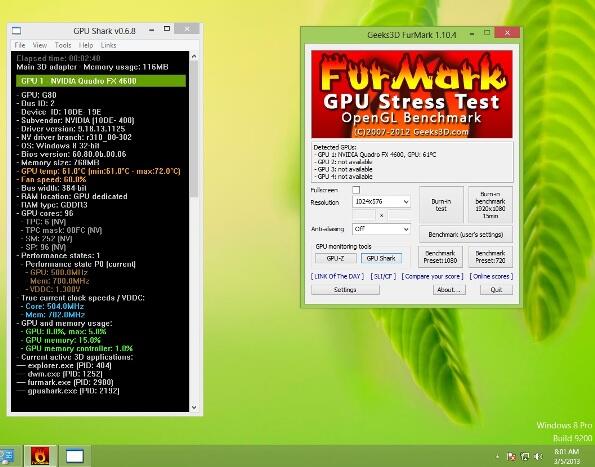Click the network tray icon
Viewport: 595px width, 467px height.
(525, 456)
